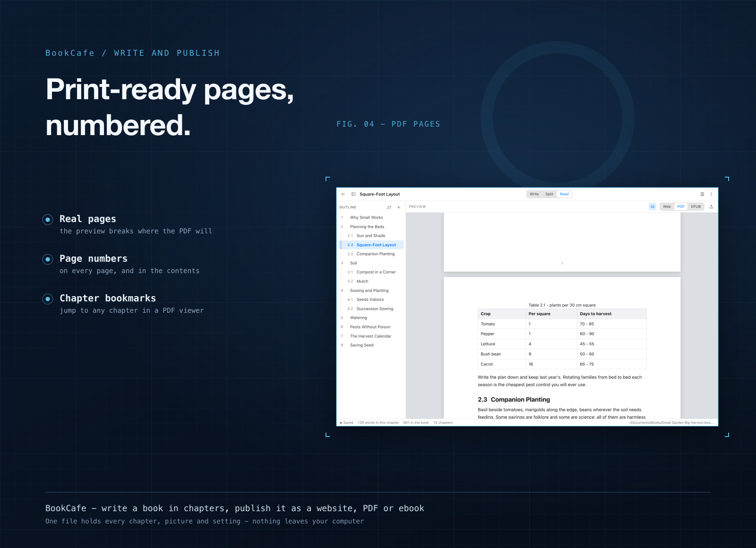The image size is (756, 548).
Task: Open the vertical three-dot more menu
Action: coord(711,194)
